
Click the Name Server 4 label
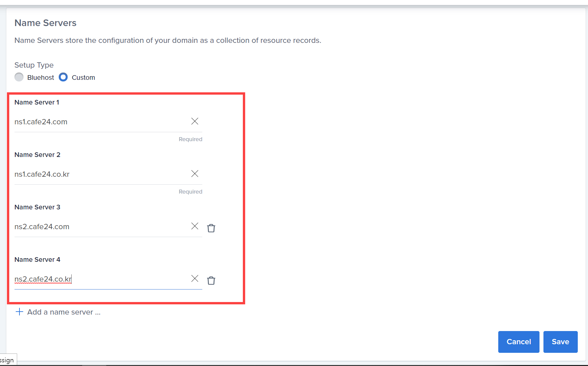pyautogui.click(x=37, y=259)
